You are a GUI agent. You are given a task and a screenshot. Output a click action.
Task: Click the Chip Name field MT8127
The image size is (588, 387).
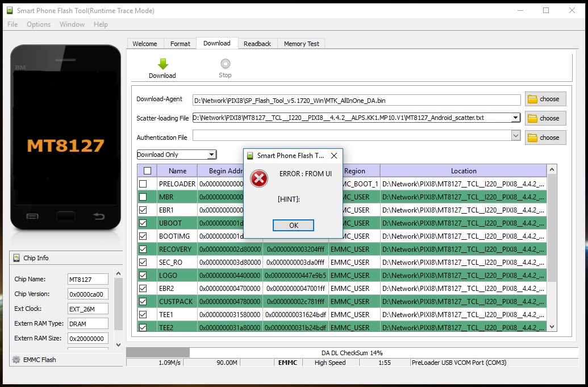tap(87, 280)
